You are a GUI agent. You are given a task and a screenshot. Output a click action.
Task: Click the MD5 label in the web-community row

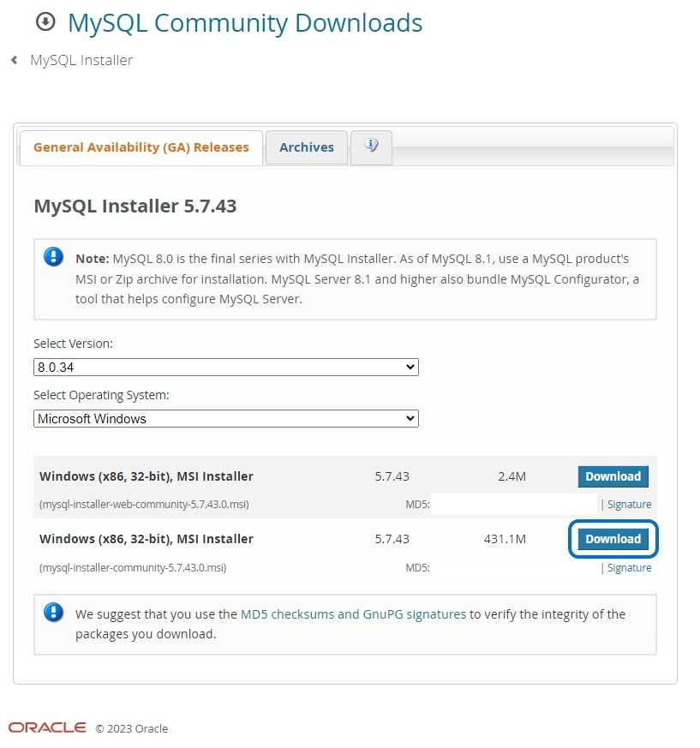click(417, 504)
